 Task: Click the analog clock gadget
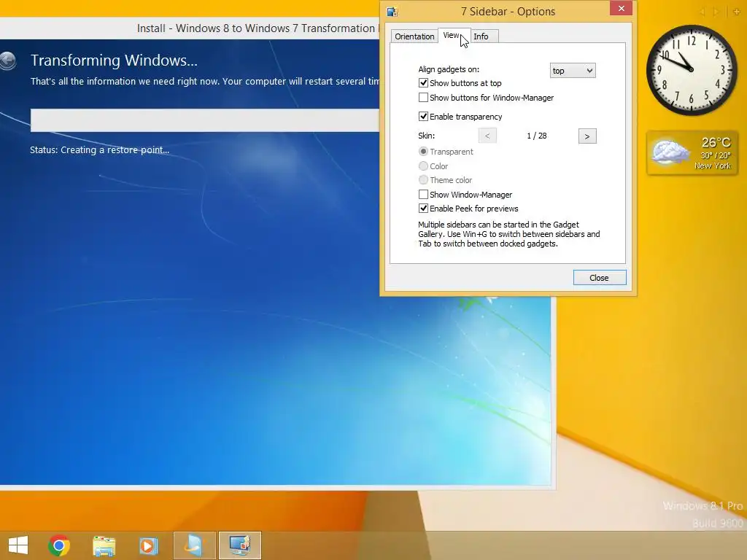click(x=692, y=70)
